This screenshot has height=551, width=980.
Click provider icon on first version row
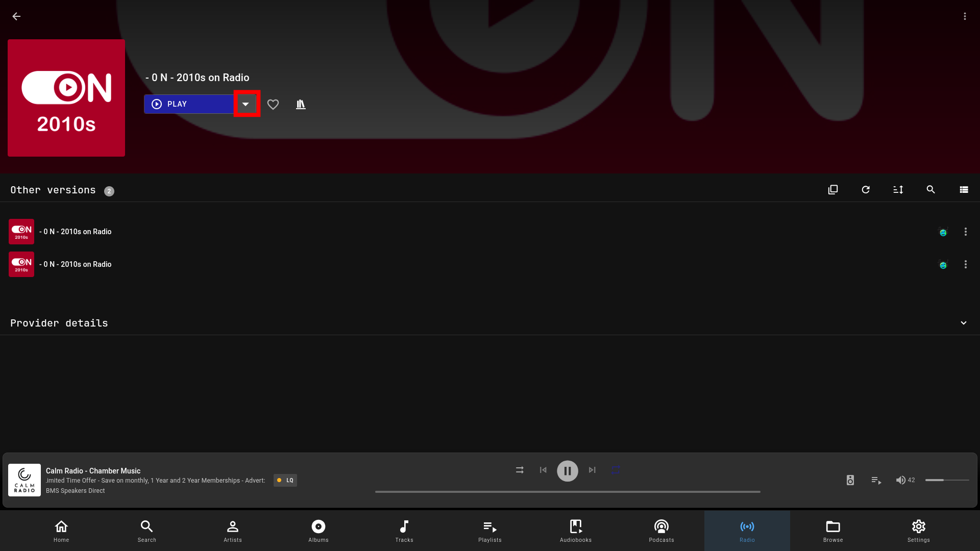pyautogui.click(x=943, y=232)
